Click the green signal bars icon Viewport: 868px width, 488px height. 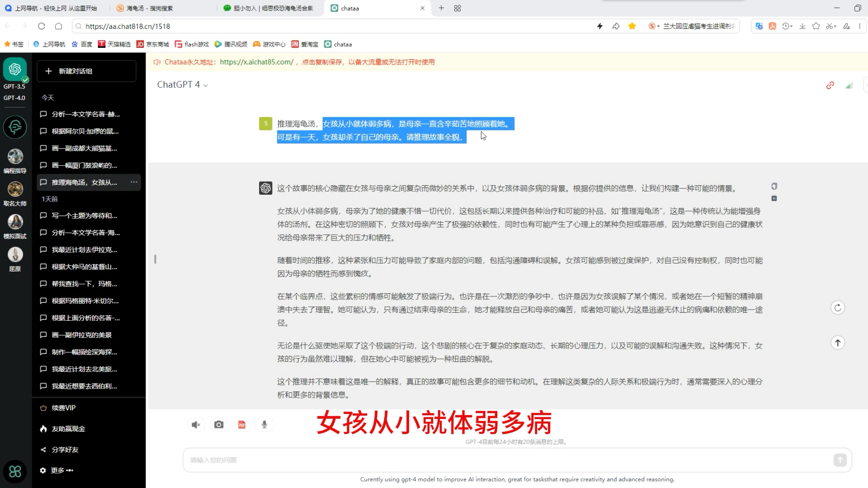tap(849, 85)
